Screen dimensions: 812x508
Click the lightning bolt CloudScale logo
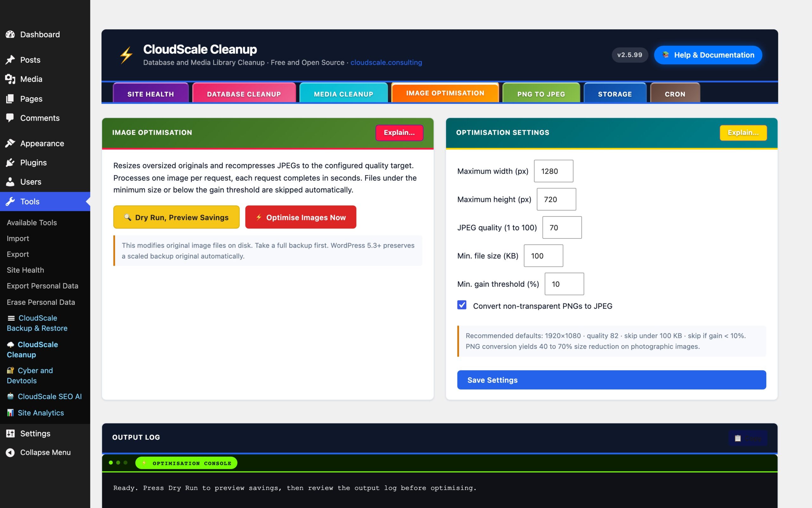pos(126,55)
